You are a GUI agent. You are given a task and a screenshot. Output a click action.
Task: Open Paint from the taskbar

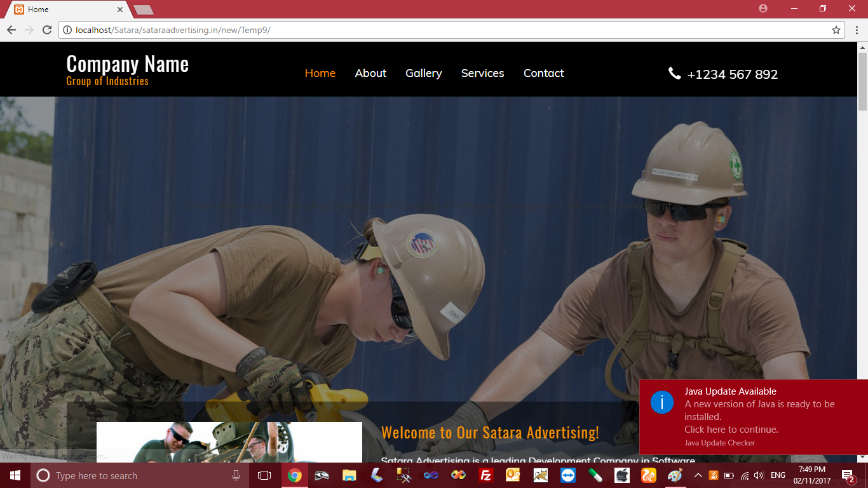coord(675,475)
